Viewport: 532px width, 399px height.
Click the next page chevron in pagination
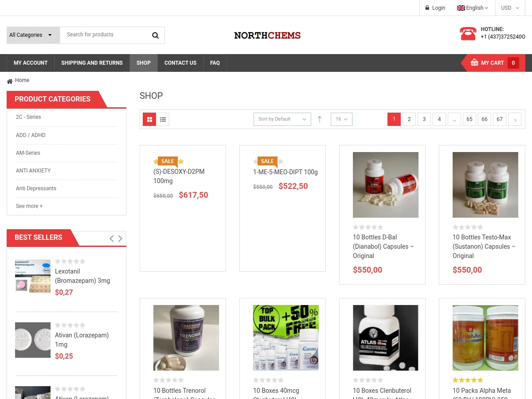pos(515,119)
